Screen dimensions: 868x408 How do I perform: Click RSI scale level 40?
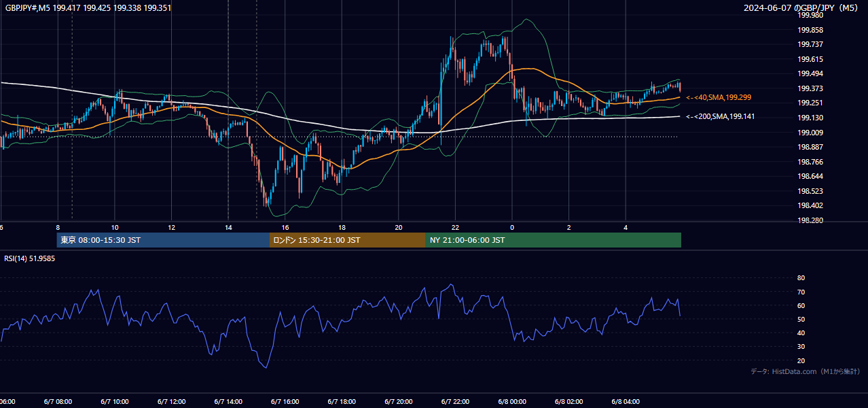(801, 333)
